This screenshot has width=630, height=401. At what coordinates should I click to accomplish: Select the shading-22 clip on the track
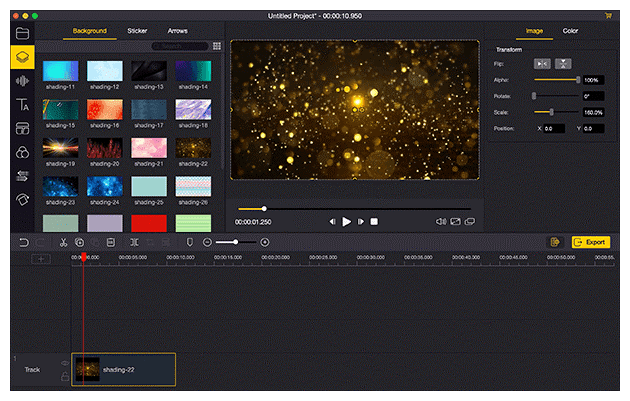pos(124,370)
